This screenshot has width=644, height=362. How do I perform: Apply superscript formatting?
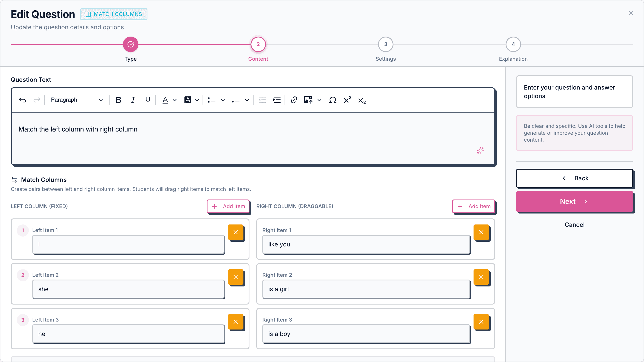347,100
